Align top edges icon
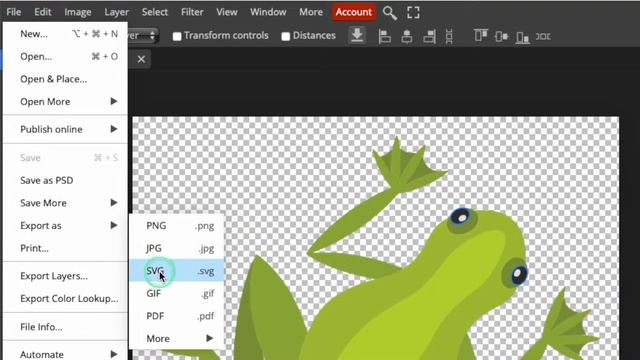This screenshot has height=360, width=640. point(481,36)
